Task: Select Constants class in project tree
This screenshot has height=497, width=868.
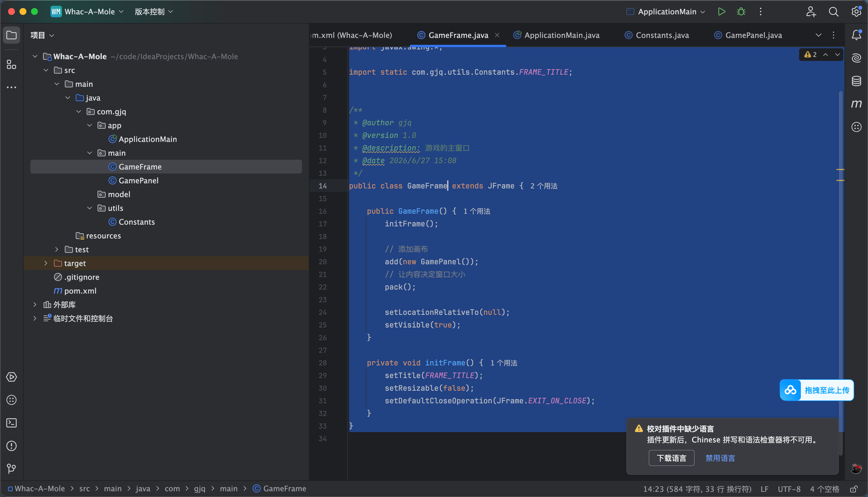Action: [x=136, y=222]
